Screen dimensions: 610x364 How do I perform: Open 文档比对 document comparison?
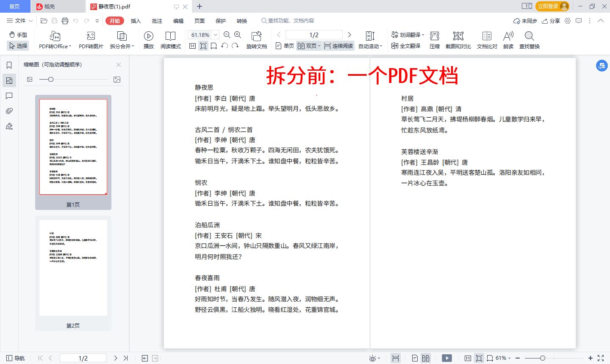[487, 41]
